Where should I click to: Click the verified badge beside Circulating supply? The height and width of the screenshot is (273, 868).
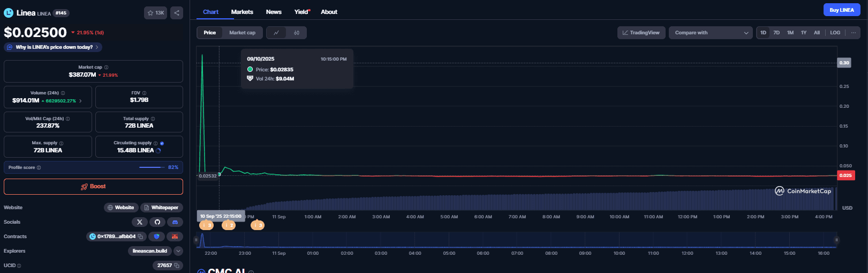click(x=162, y=143)
